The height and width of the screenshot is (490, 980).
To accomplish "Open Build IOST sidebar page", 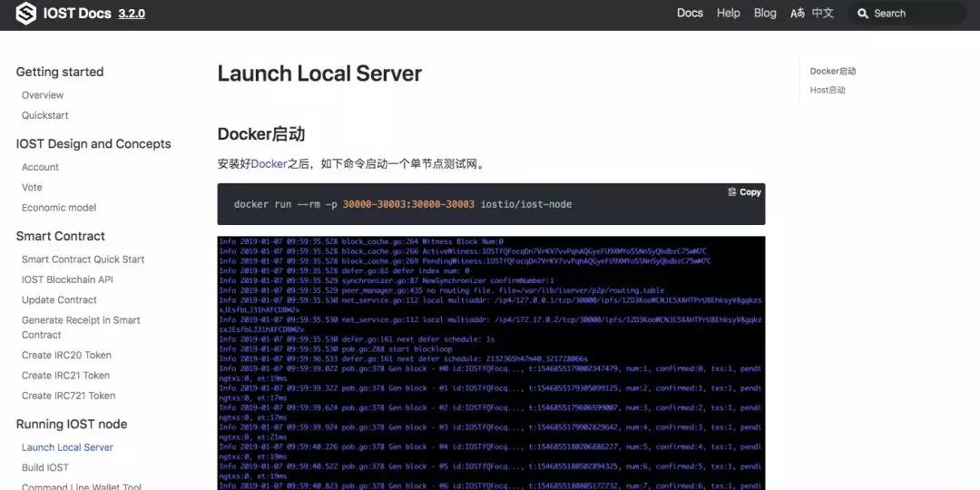I will 45,467.
